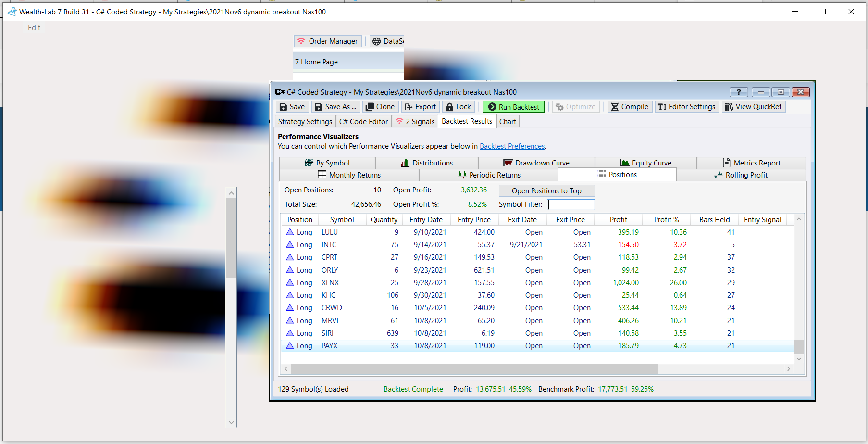Open View QuickRef
Screen dimensions: 868x444
(753, 107)
